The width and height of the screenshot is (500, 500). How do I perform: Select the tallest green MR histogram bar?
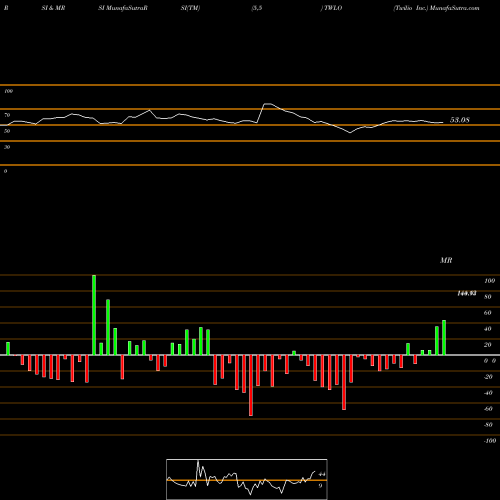tap(94, 315)
